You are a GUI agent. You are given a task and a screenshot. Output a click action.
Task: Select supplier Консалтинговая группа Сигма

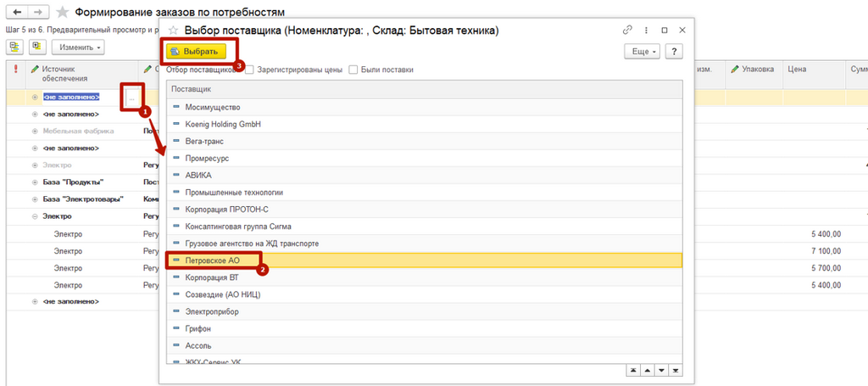point(424,227)
